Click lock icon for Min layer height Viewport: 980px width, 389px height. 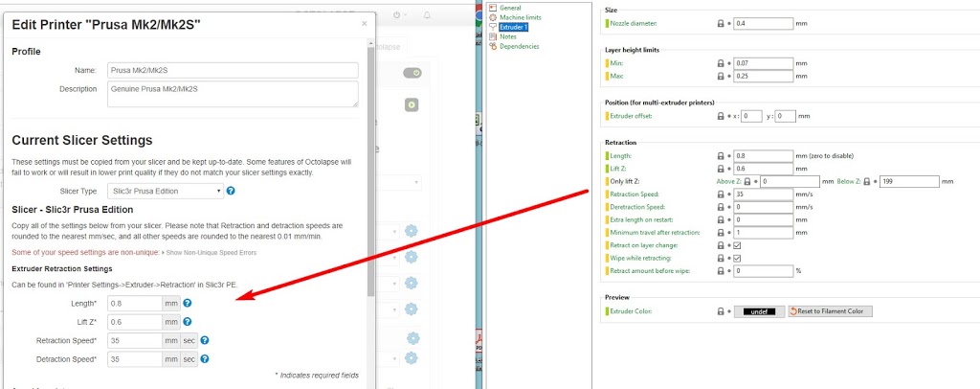(721, 63)
